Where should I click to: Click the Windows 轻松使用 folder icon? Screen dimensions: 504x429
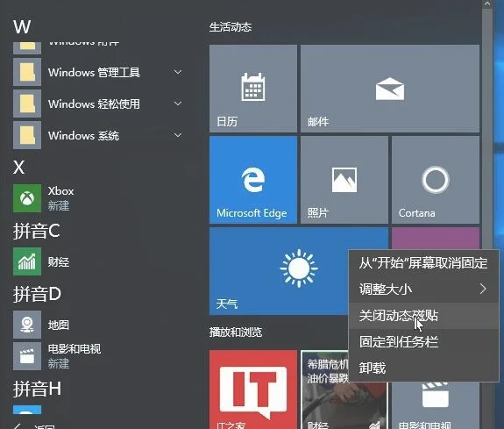tap(27, 104)
